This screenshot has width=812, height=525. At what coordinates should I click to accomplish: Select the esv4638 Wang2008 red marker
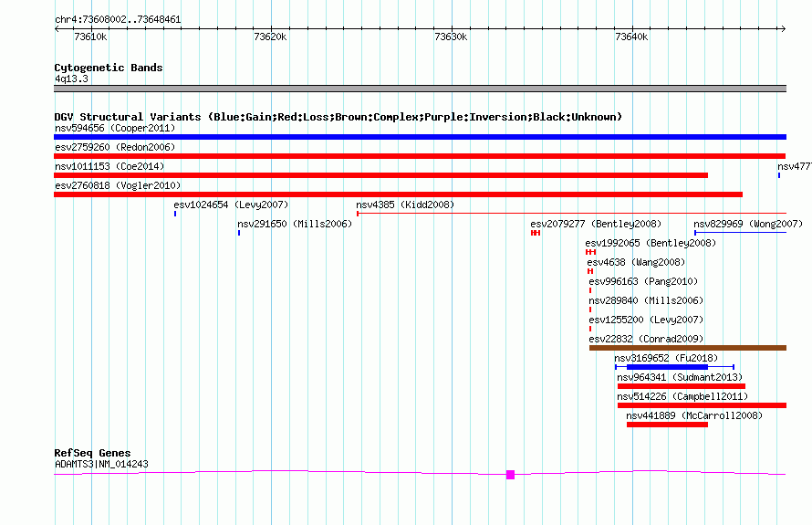tap(589, 271)
